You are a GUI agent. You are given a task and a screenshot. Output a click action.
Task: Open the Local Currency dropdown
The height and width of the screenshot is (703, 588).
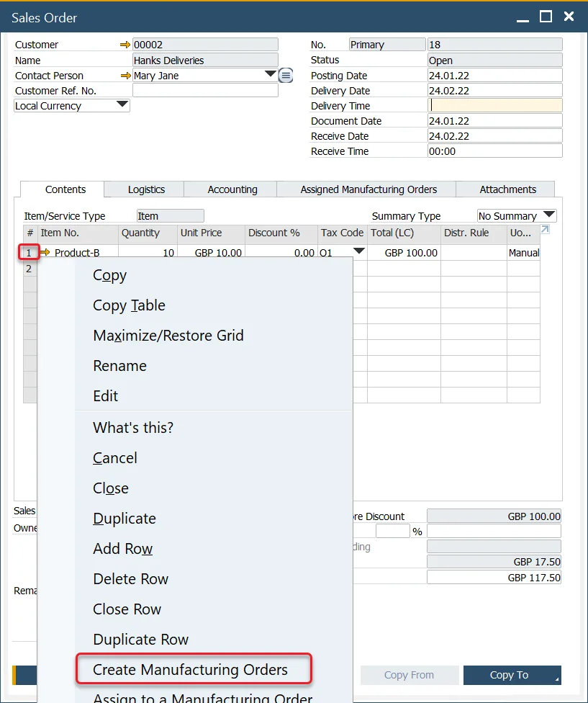click(123, 105)
